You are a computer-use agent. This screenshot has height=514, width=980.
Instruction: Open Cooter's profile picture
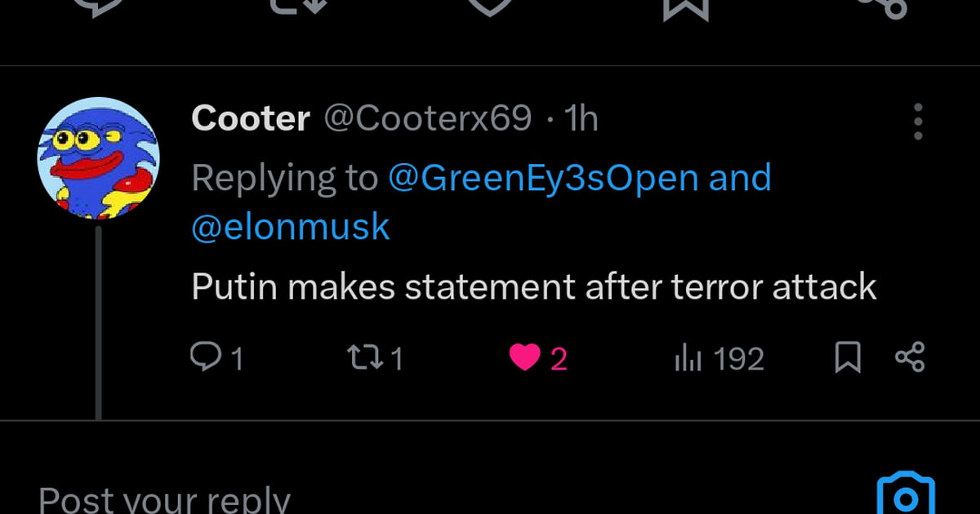(98, 158)
